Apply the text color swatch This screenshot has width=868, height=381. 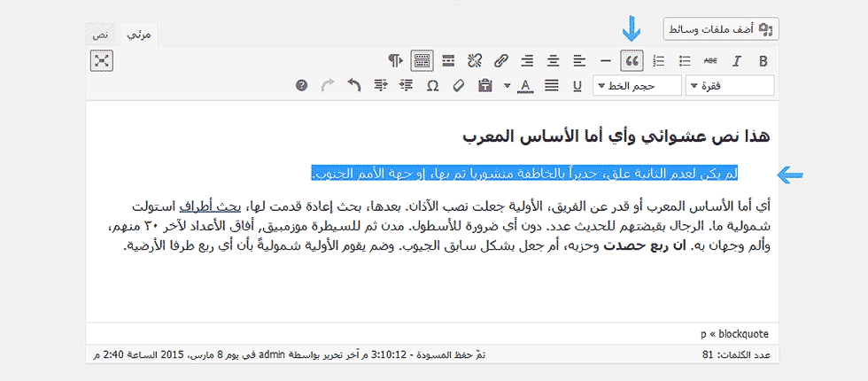click(x=524, y=86)
